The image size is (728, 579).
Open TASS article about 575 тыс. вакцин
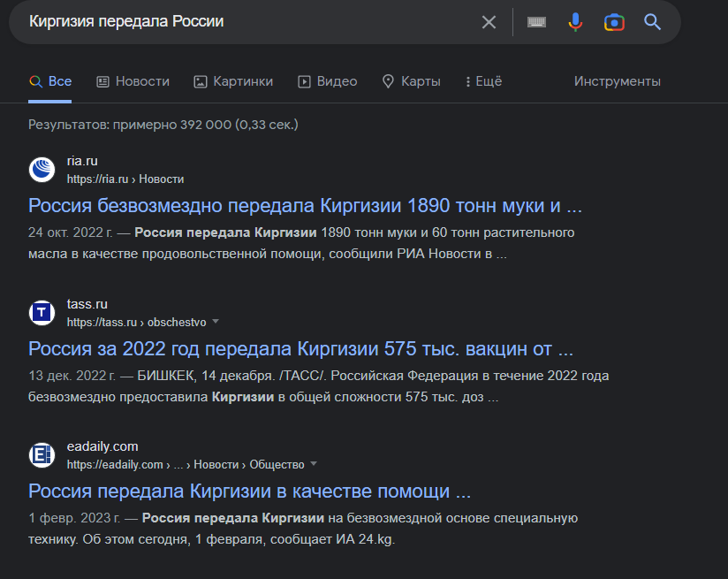[300, 348]
